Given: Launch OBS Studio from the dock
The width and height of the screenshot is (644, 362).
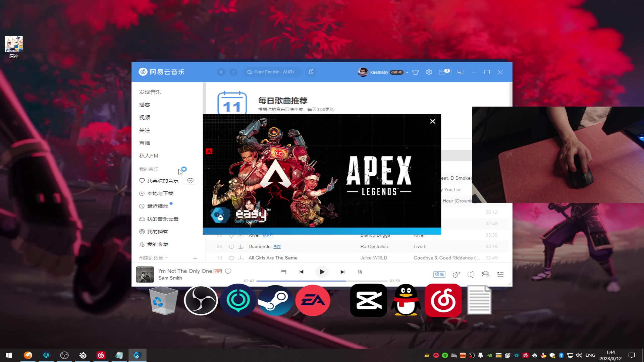Looking at the screenshot, I should click(201, 300).
